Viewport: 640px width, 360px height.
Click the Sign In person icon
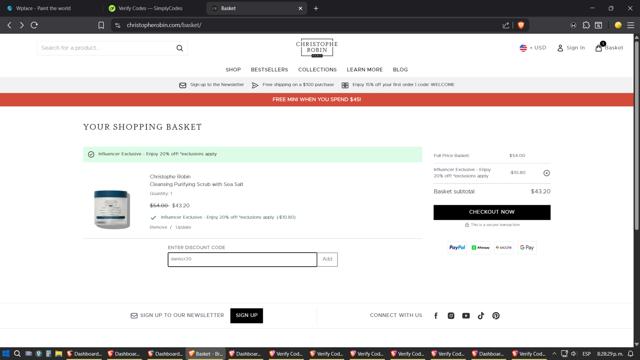[x=560, y=48]
